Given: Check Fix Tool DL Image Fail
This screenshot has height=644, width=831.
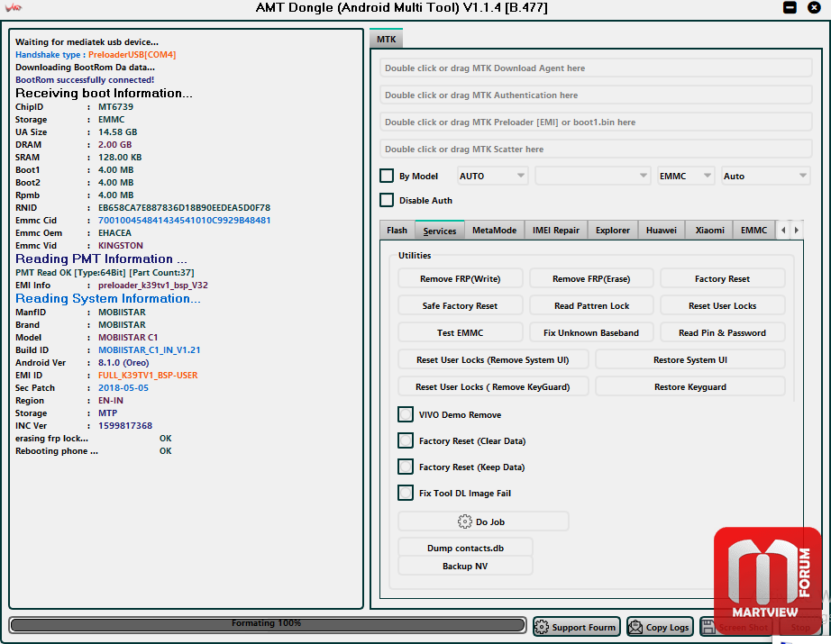Looking at the screenshot, I should [x=406, y=493].
